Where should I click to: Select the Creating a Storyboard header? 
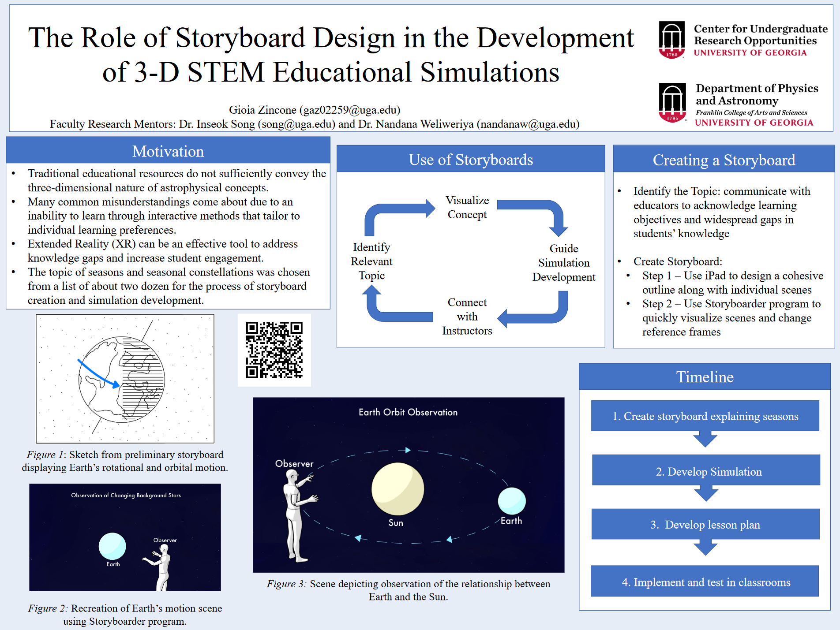click(724, 160)
